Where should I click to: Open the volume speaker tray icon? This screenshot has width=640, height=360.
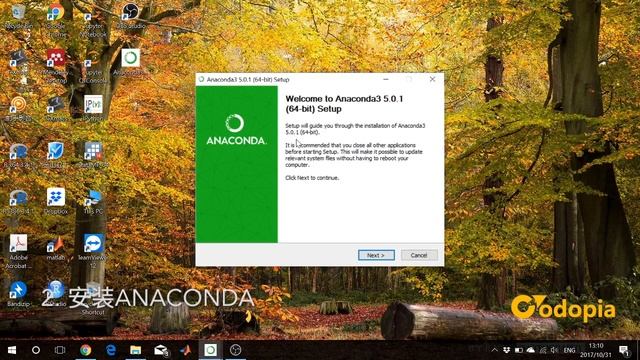point(554,350)
